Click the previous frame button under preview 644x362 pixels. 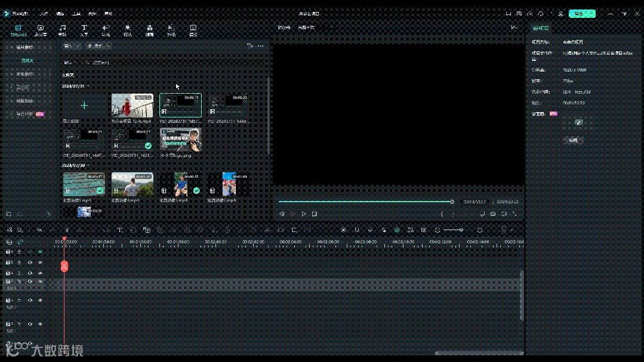pyautogui.click(x=282, y=214)
